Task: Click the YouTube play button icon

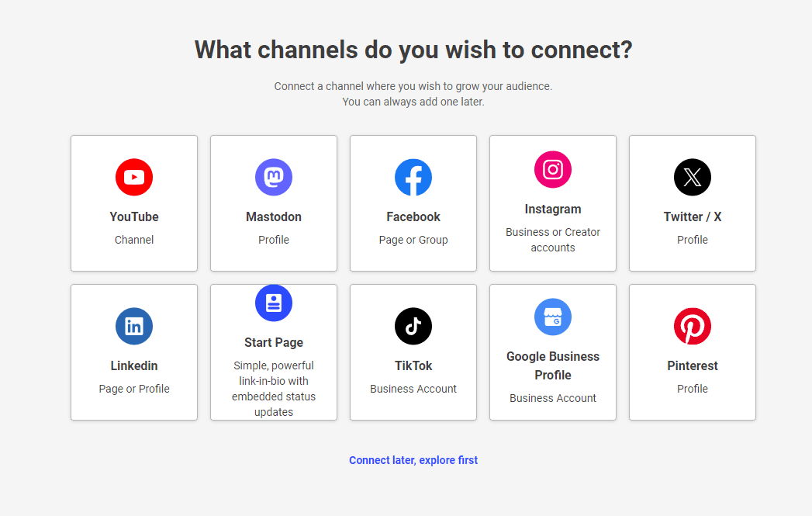Action: tap(133, 177)
